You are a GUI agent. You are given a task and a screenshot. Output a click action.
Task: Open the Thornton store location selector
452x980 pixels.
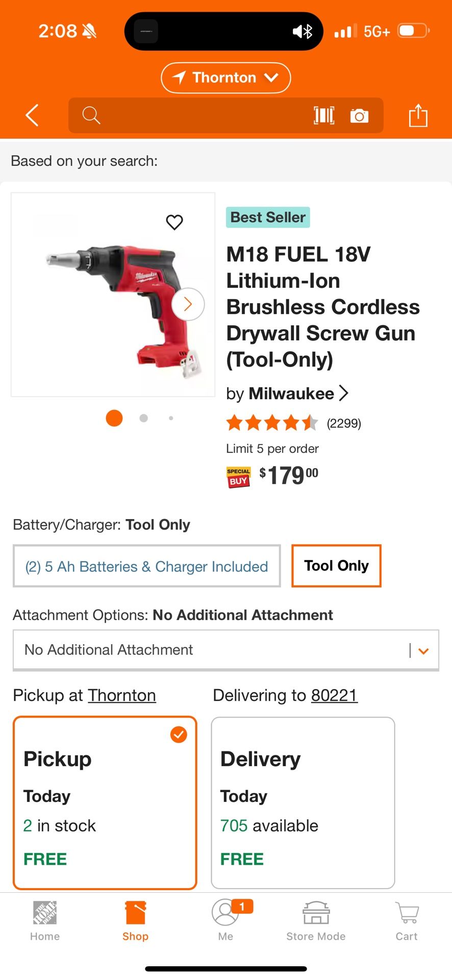pos(225,78)
